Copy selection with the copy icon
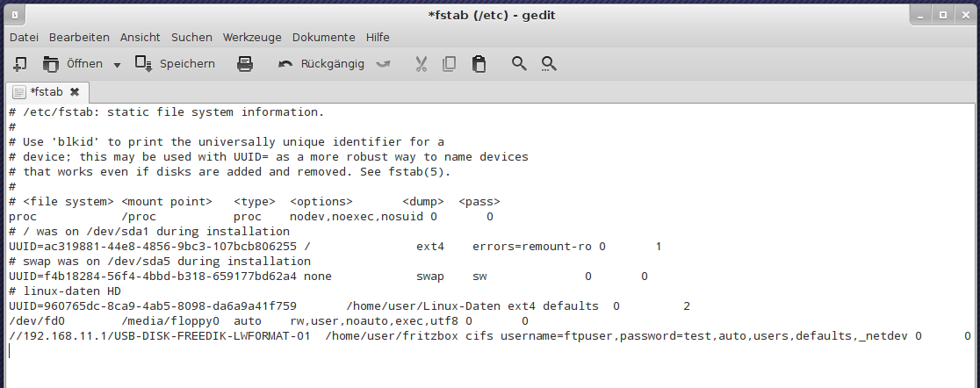Image resolution: width=980 pixels, height=388 pixels. coord(450,64)
